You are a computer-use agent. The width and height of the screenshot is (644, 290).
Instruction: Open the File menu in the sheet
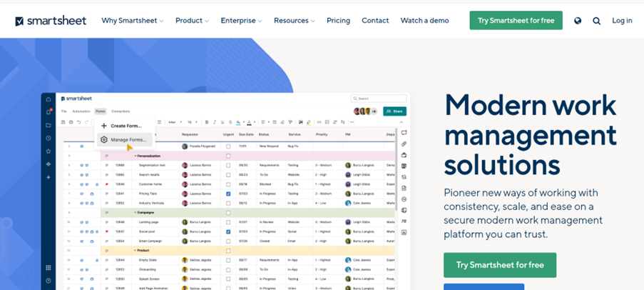point(63,111)
